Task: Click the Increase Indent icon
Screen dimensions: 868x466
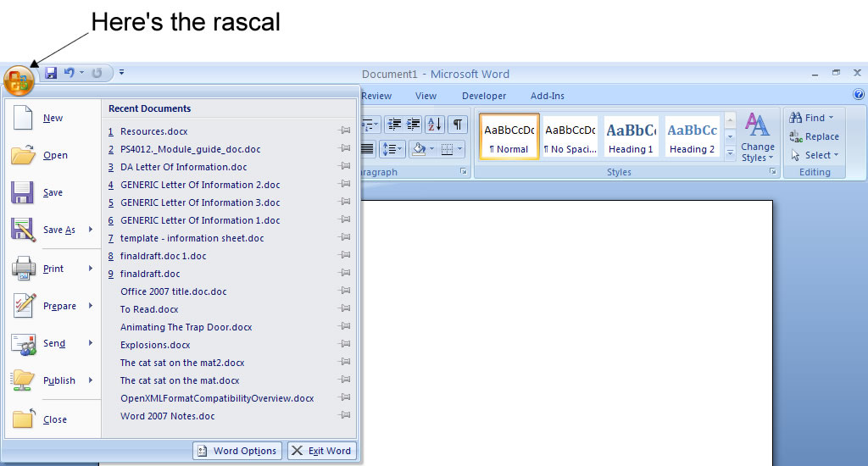Action: [413, 124]
